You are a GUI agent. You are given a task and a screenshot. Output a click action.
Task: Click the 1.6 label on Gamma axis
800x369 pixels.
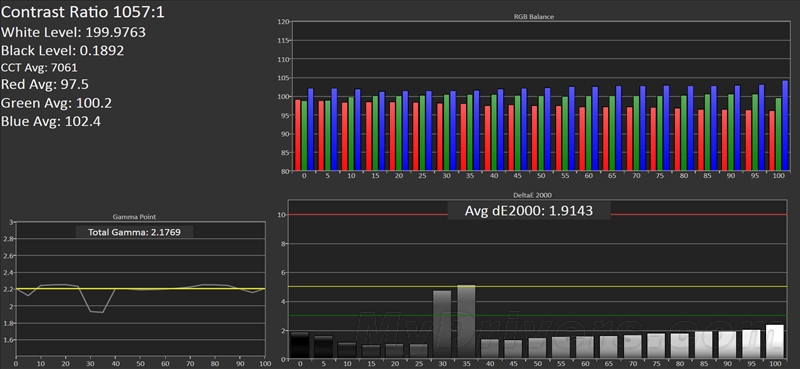tap(9, 340)
